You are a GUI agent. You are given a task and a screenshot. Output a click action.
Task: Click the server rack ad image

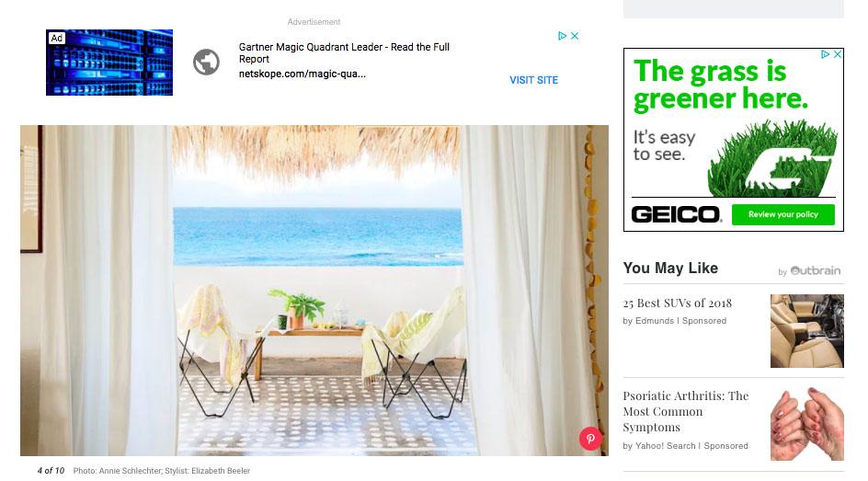coord(109,63)
